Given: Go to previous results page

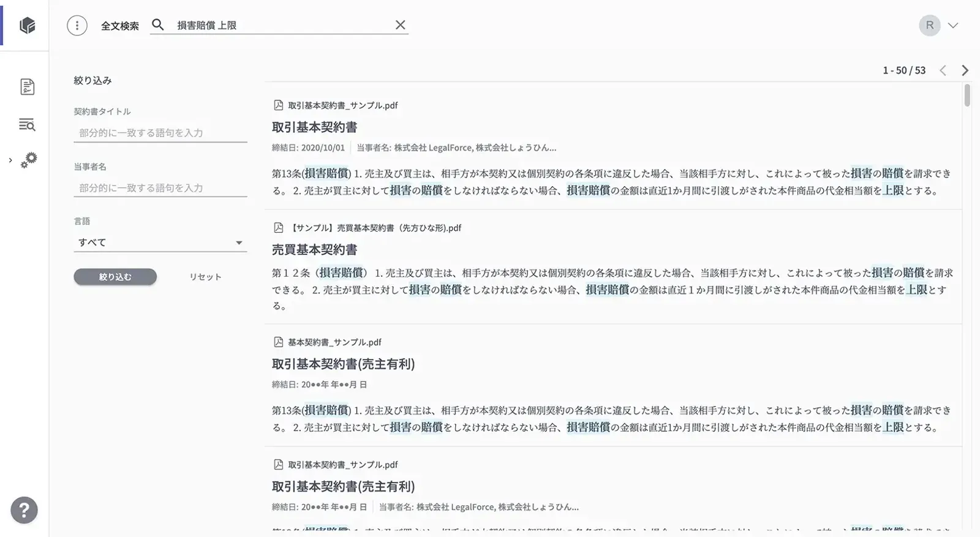Looking at the screenshot, I should [943, 70].
